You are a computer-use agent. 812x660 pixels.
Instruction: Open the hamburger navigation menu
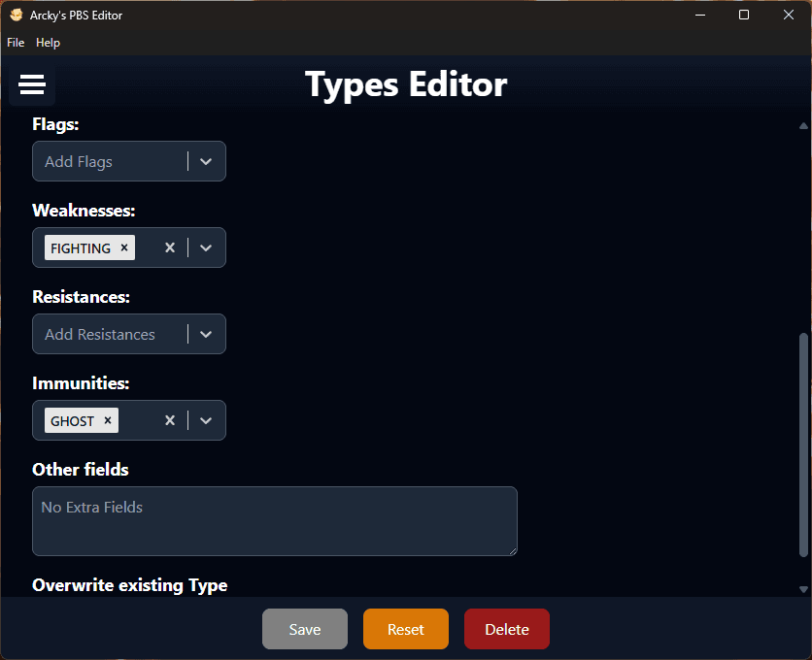click(x=32, y=85)
